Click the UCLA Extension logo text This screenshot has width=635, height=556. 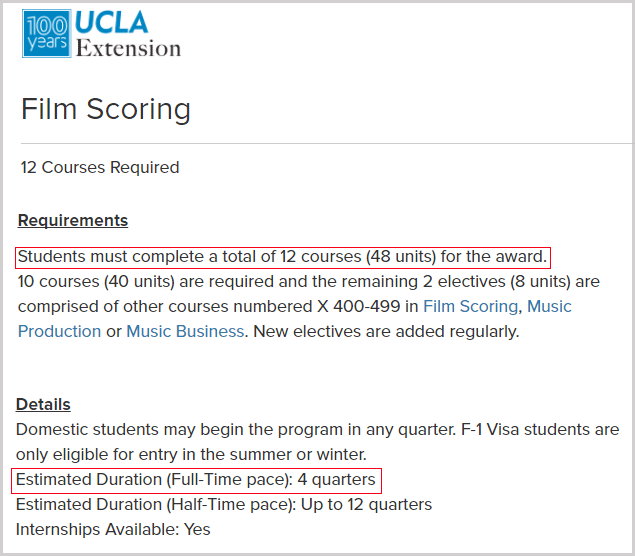tap(128, 34)
